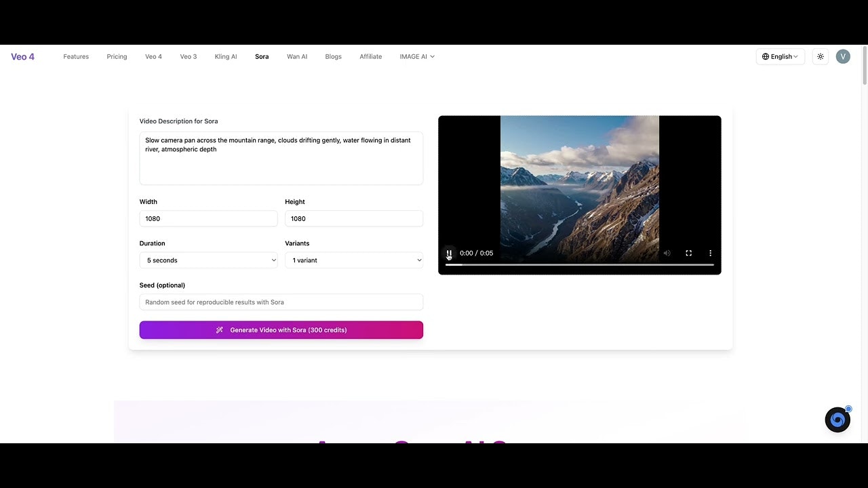Screen dimensions: 868x488
Task: Focus the Seed optional input field
Action: tap(281, 302)
